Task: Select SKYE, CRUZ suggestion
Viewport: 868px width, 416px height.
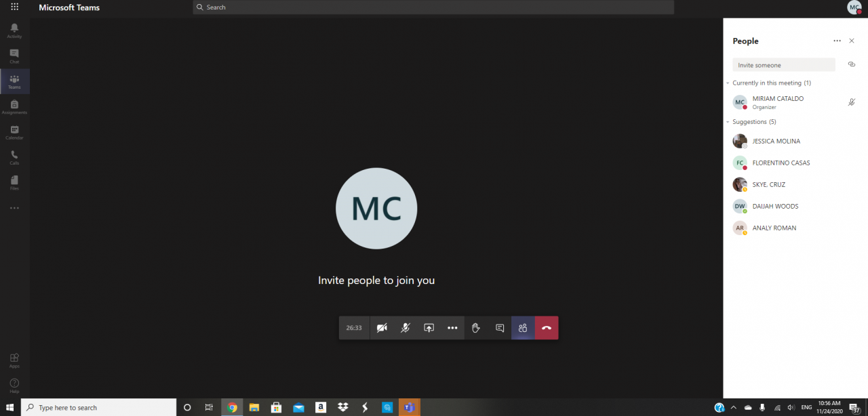Action: pos(795,184)
